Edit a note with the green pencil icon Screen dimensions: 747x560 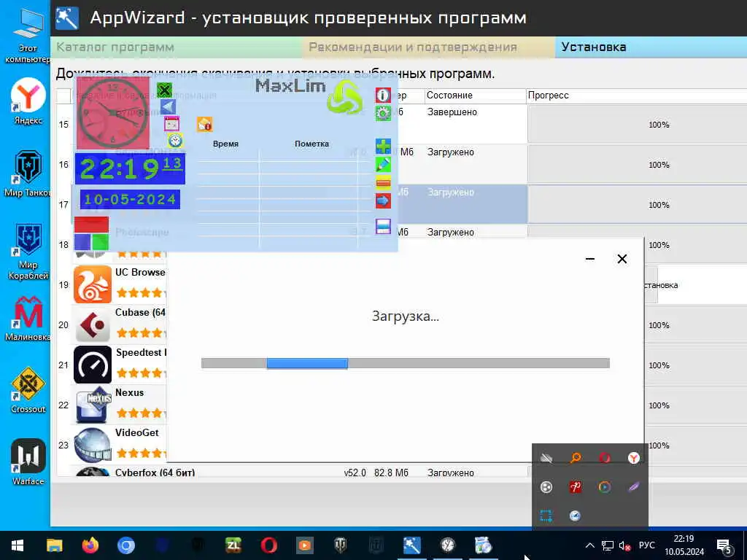[383, 165]
